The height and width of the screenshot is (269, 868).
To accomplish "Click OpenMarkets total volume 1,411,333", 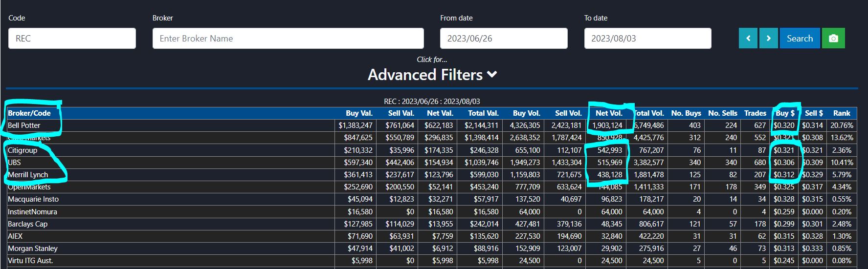I will pos(649,187).
